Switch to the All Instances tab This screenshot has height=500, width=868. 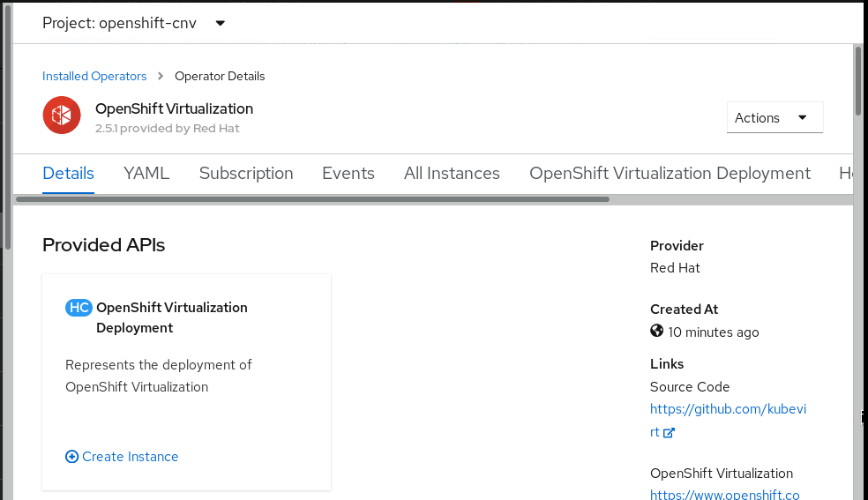tap(452, 174)
